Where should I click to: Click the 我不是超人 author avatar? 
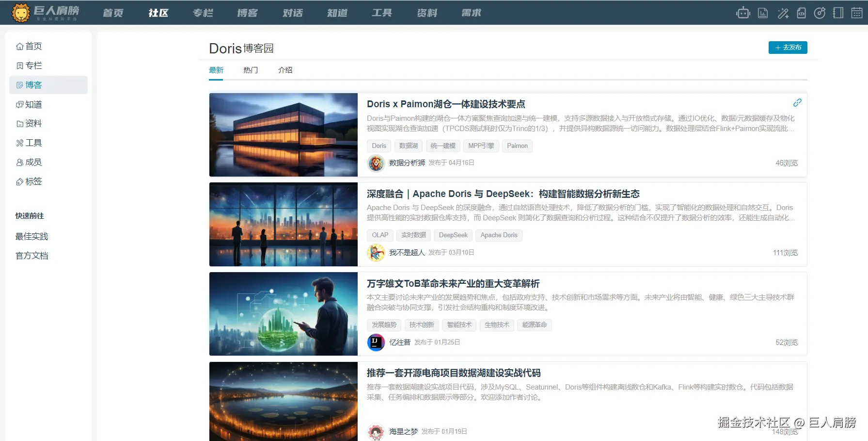376,253
